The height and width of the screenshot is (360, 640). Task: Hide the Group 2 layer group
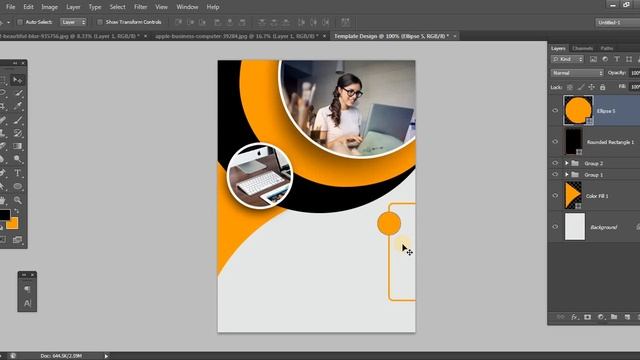pyautogui.click(x=555, y=163)
